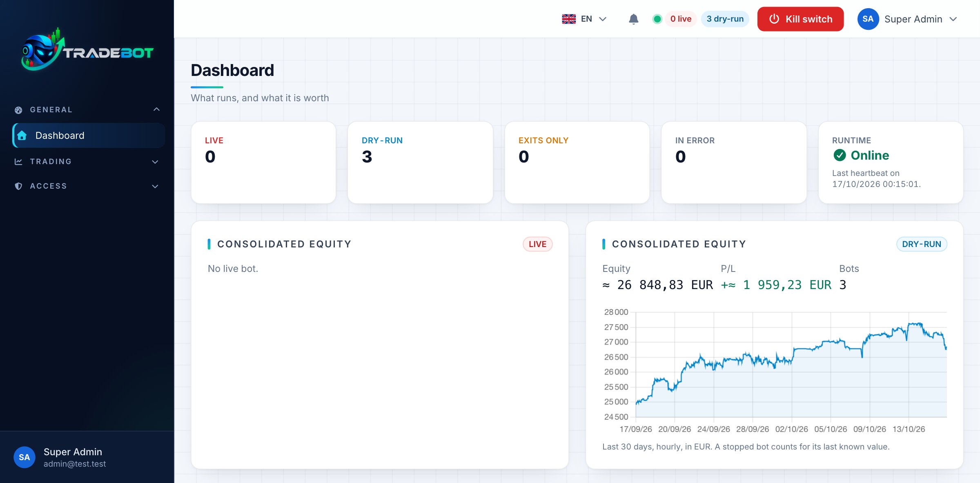Click the General palette icon
980x483 pixels.
tap(18, 110)
